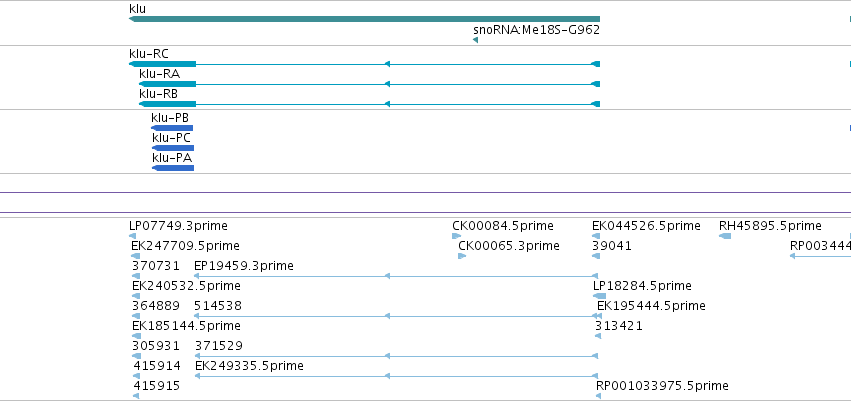Viewport: 851px width, 401px height.
Task: Click the klu gene label
Action: pos(137,9)
